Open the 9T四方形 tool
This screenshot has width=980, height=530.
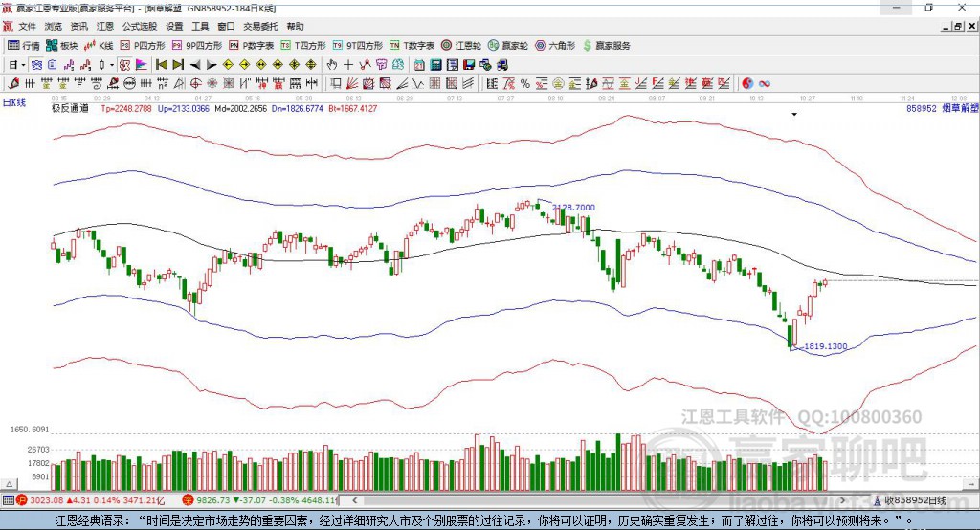pos(358,46)
